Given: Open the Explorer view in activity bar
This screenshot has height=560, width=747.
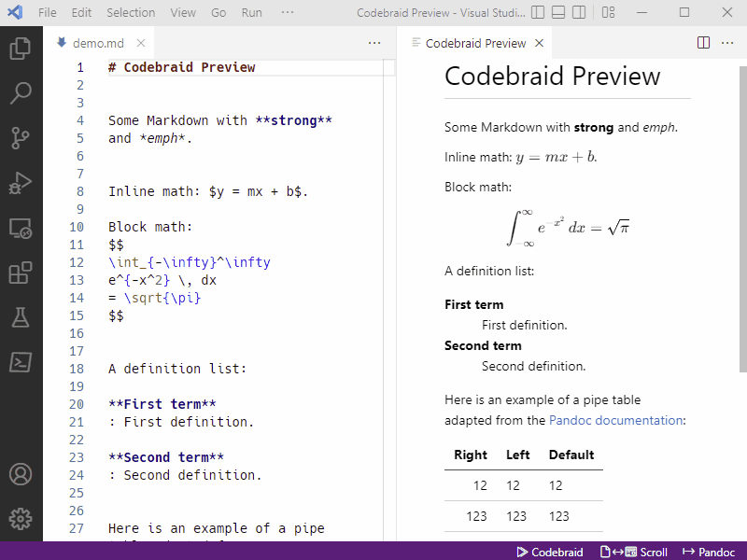Looking at the screenshot, I should [x=21, y=49].
